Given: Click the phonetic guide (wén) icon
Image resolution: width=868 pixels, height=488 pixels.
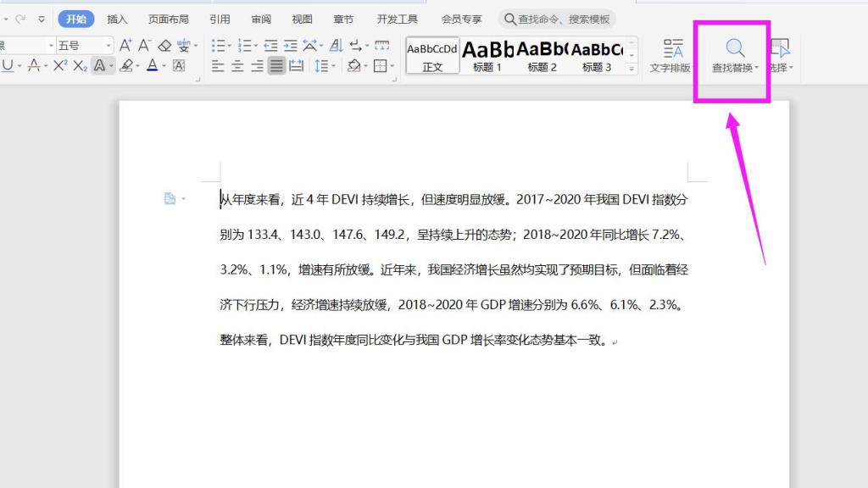Looking at the screenshot, I should (183, 46).
